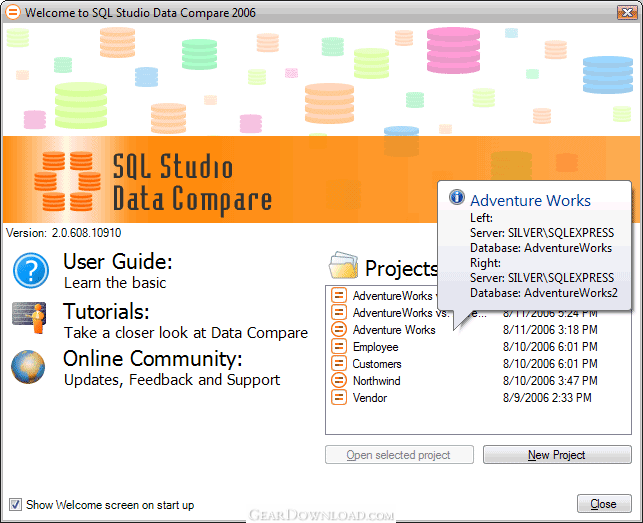Select the Customers project name
This screenshot has height=523, width=643.
pos(377,364)
